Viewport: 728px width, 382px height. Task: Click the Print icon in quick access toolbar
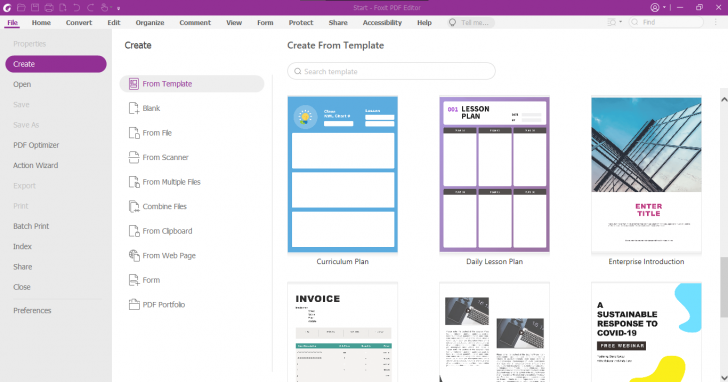49,7
